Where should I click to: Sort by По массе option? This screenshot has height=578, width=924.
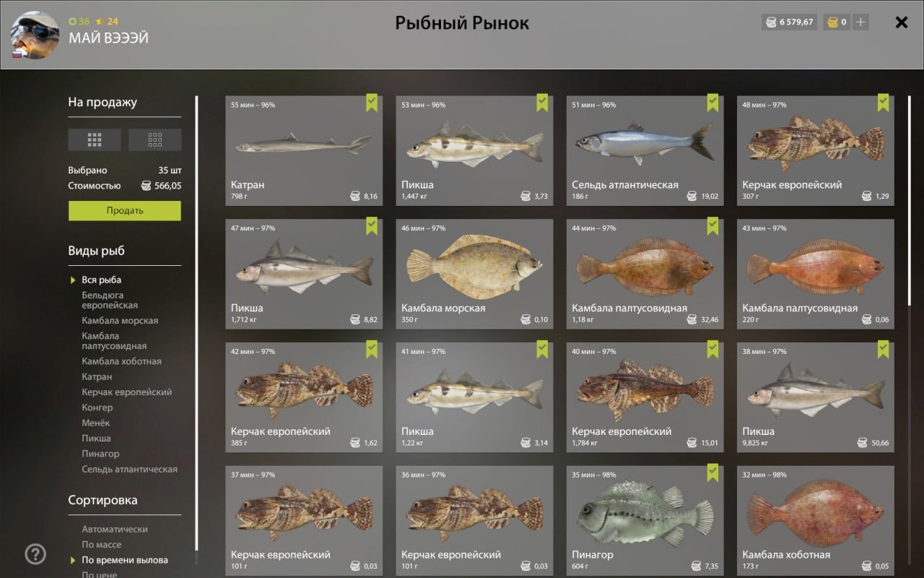tap(102, 545)
